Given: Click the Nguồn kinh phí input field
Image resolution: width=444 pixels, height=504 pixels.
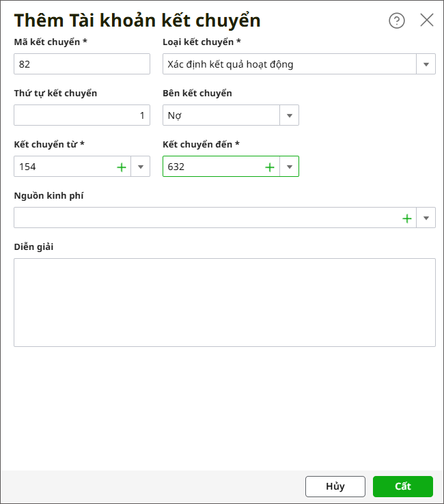Looking at the screenshot, I should point(205,218).
